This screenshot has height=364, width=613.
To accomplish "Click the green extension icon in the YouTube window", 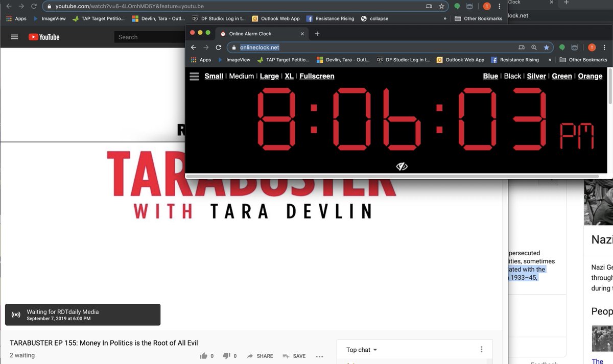I will tap(457, 7).
